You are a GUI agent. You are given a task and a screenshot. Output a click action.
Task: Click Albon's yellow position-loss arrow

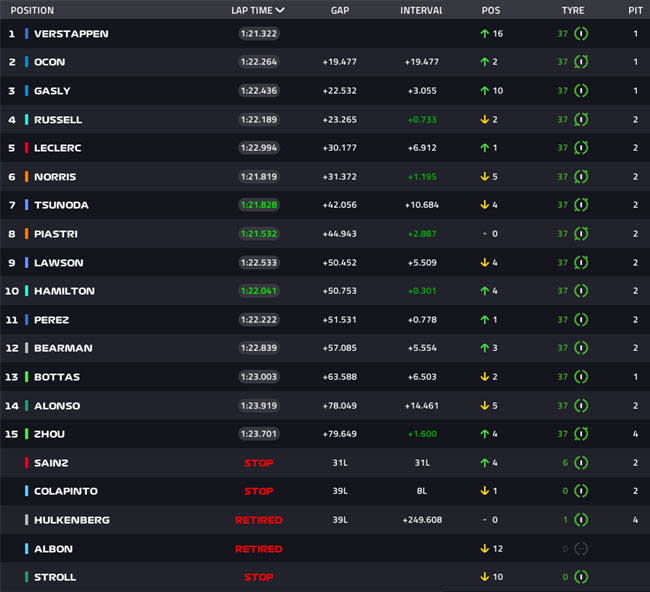tap(484, 549)
